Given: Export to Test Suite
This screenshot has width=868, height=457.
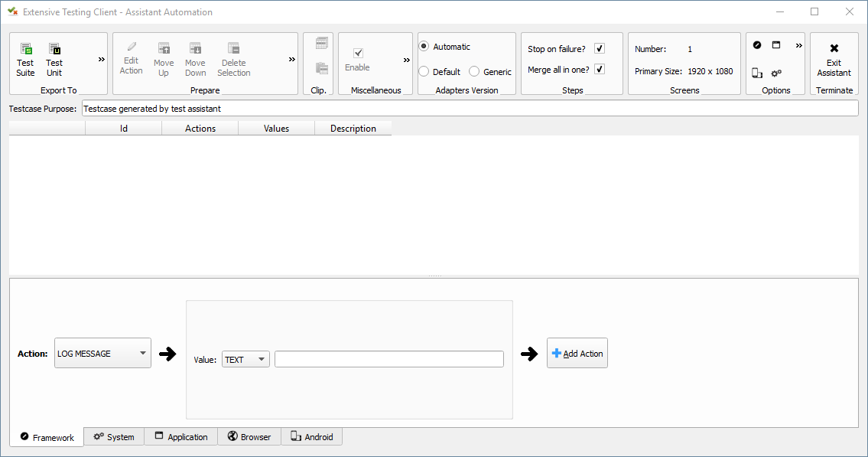Looking at the screenshot, I should point(25,60).
